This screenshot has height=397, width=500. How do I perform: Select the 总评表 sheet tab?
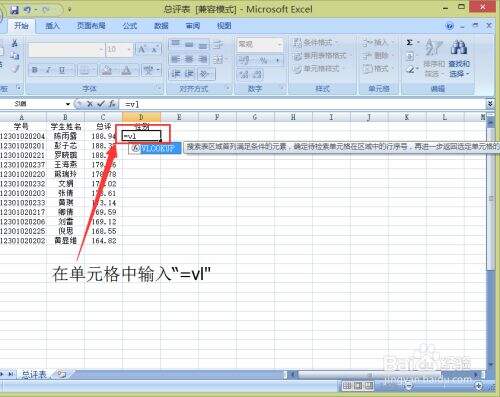pyautogui.click(x=34, y=375)
